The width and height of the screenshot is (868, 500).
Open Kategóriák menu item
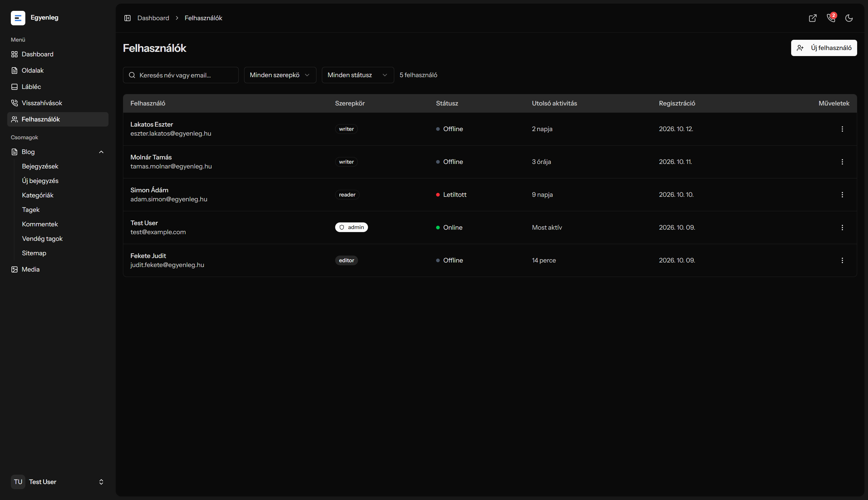click(38, 195)
